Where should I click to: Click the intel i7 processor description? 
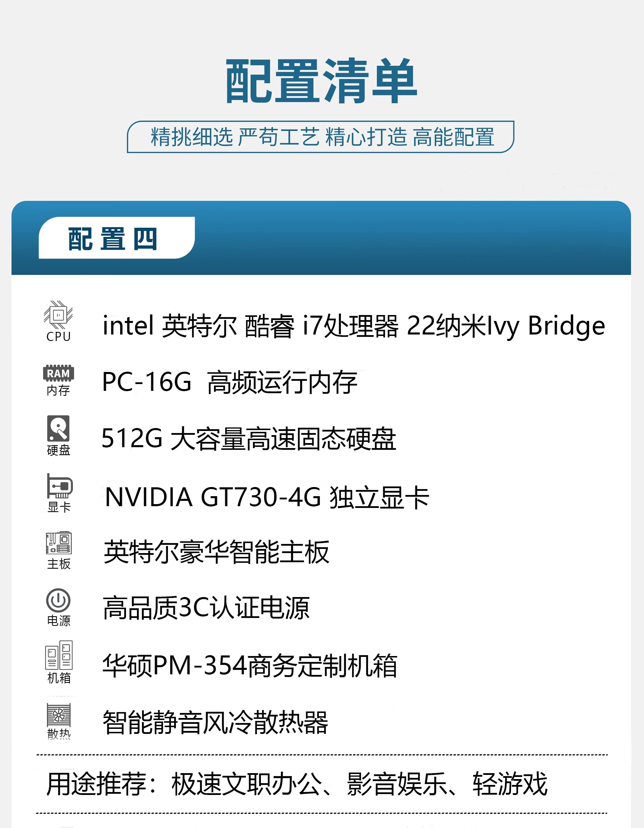click(x=354, y=326)
